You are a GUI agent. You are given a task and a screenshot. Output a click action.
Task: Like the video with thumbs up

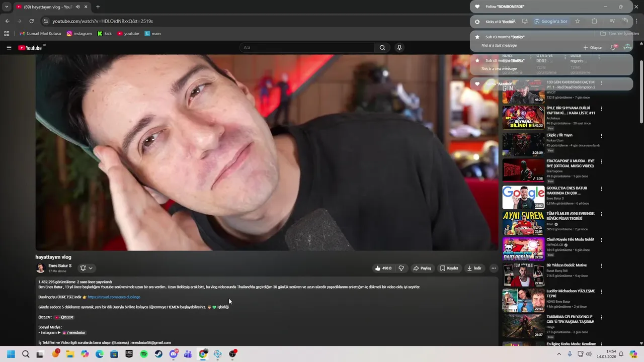(383, 268)
